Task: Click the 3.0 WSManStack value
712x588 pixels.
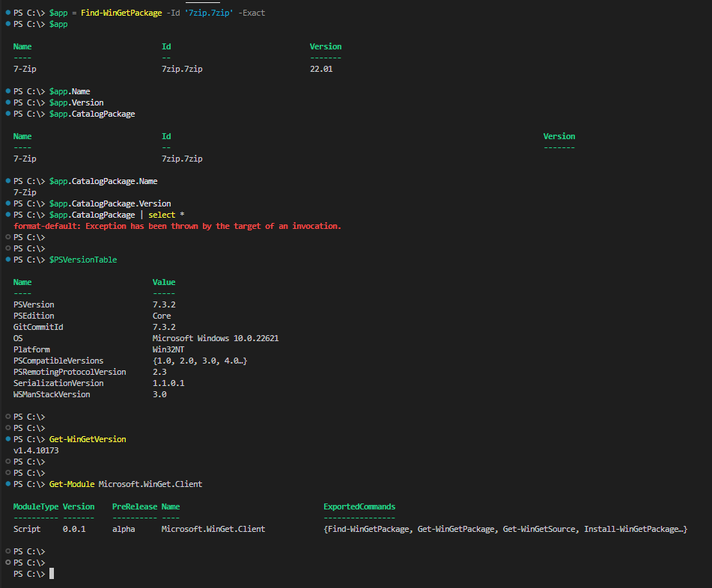Action: point(159,394)
